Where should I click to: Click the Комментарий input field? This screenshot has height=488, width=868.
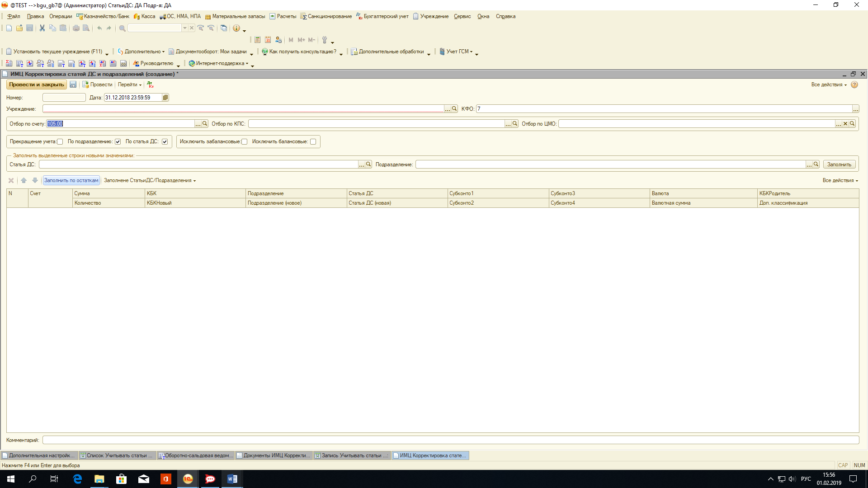click(x=450, y=440)
